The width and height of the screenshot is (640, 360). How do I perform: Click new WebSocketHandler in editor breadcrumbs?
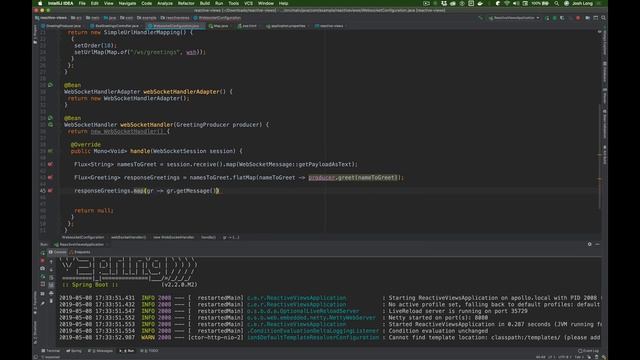point(173,237)
